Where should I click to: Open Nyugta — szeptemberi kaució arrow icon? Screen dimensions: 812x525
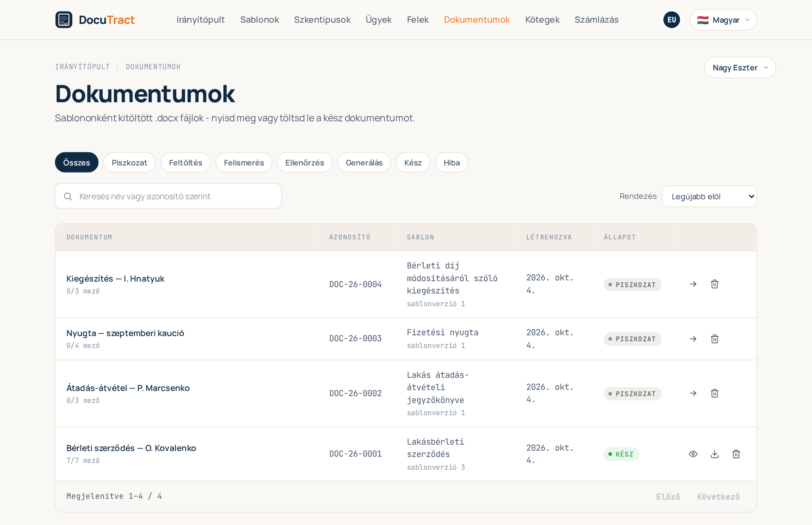693,339
